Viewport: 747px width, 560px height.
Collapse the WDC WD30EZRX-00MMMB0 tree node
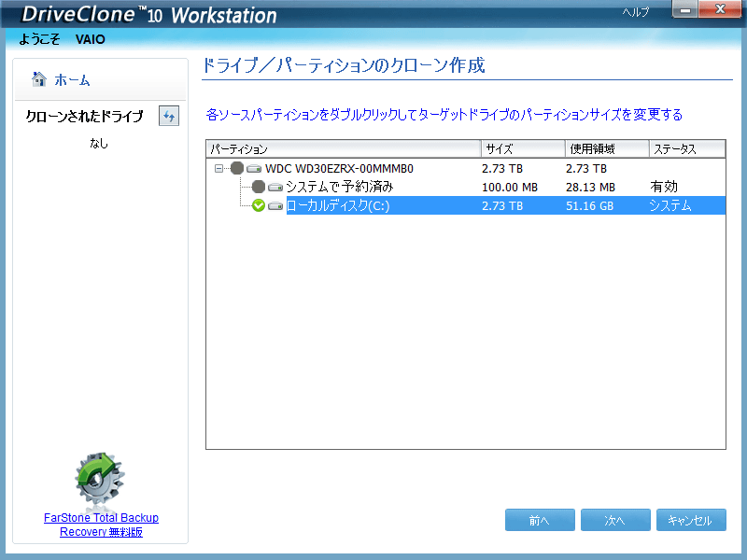[x=218, y=169]
